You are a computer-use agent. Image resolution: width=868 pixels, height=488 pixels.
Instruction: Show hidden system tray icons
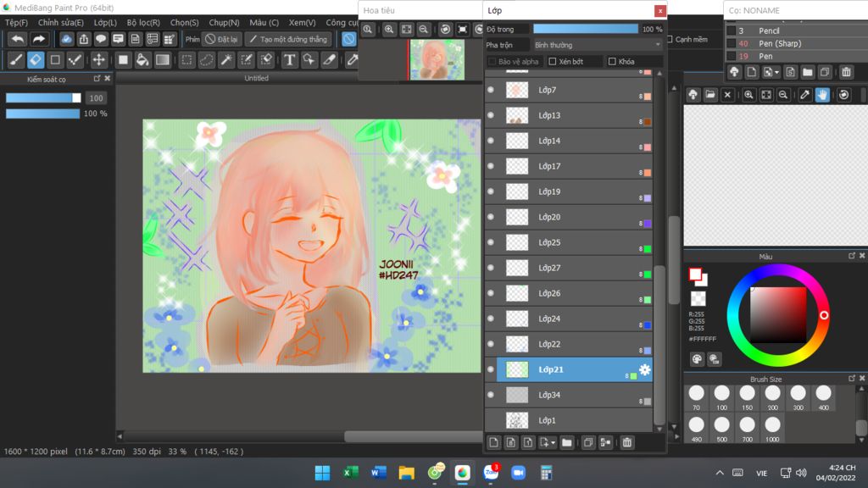(720, 473)
